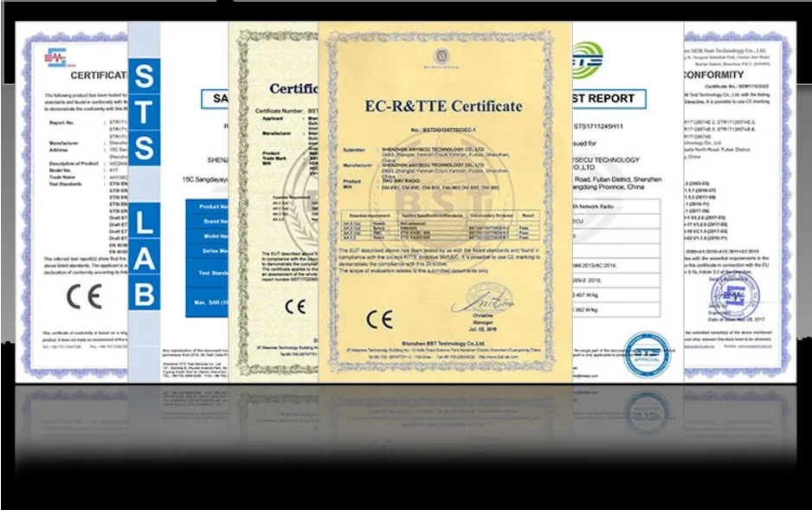The image size is (812, 510).
Task: Click the 'Report No.' label on the left certificate
Action: (x=61, y=123)
